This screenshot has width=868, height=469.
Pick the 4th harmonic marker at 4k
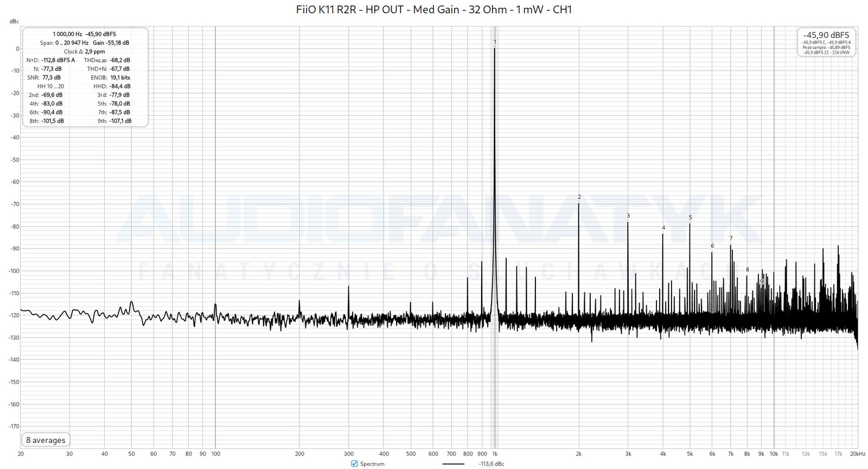pyautogui.click(x=663, y=228)
